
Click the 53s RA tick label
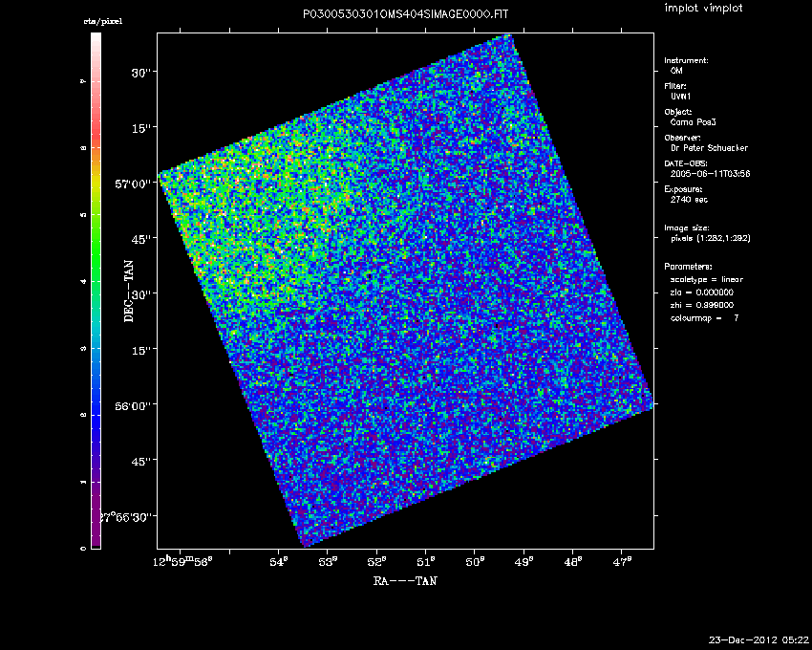pyautogui.click(x=328, y=562)
